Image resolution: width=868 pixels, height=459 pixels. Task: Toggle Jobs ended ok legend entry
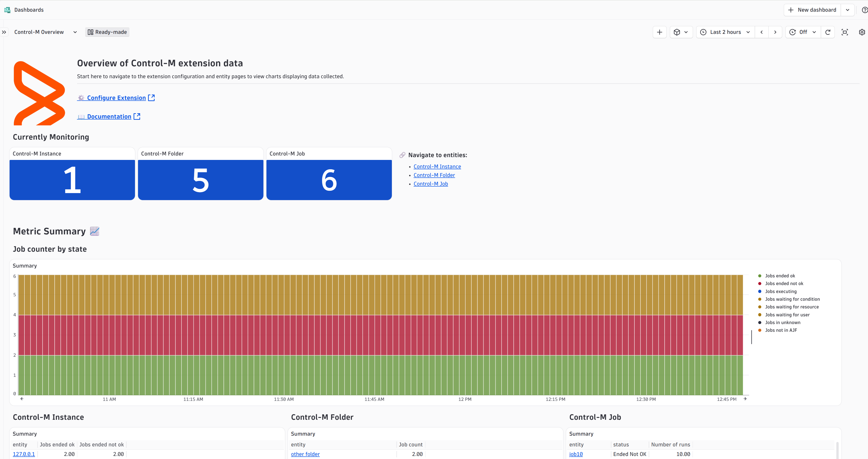[776, 276]
